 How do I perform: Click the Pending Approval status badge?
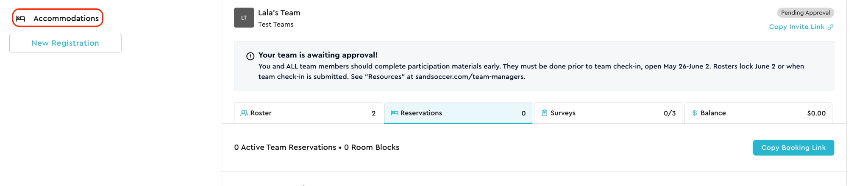(x=805, y=13)
